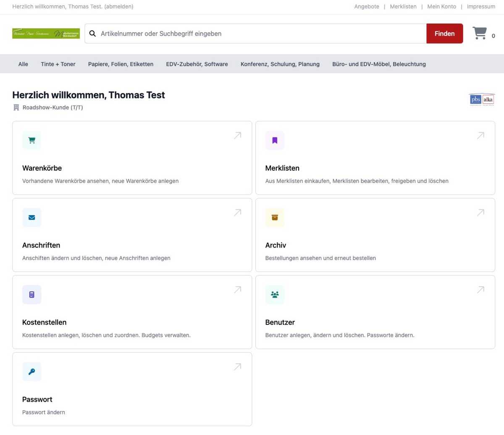Viewport: 504px width, 435px height.
Task: Click the purple bookmark icon on Merklisten card
Action: tap(275, 140)
